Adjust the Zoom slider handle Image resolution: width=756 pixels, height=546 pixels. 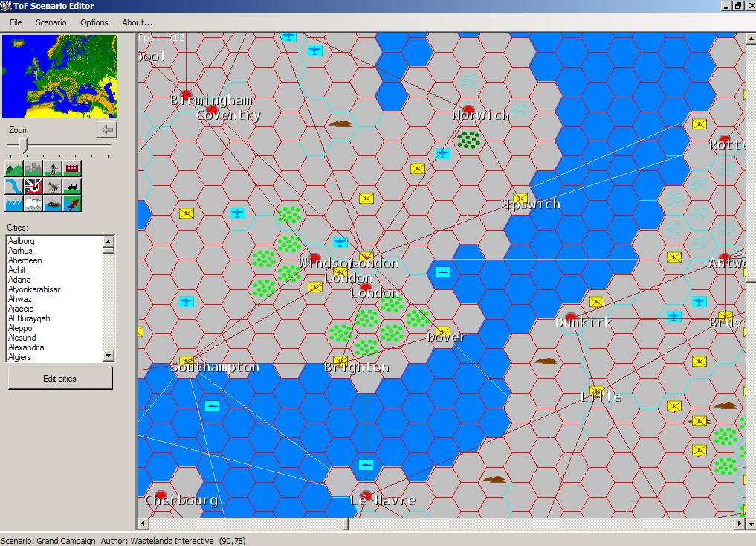tap(22, 145)
